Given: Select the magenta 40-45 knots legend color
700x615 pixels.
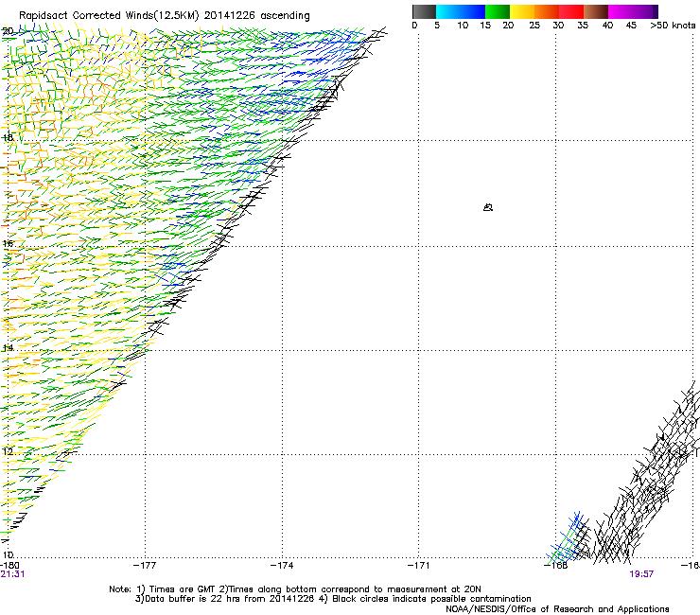Looking at the screenshot, I should pyautogui.click(x=621, y=11).
